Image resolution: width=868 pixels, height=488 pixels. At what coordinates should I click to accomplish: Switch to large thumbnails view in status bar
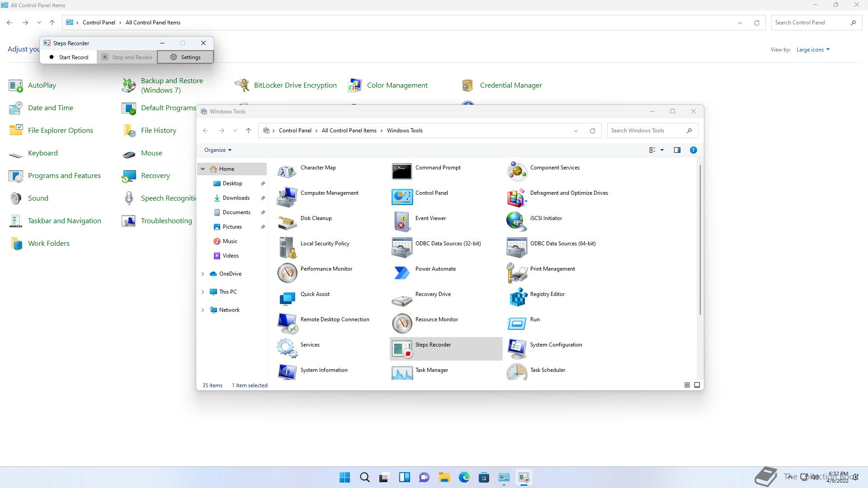pyautogui.click(x=697, y=385)
